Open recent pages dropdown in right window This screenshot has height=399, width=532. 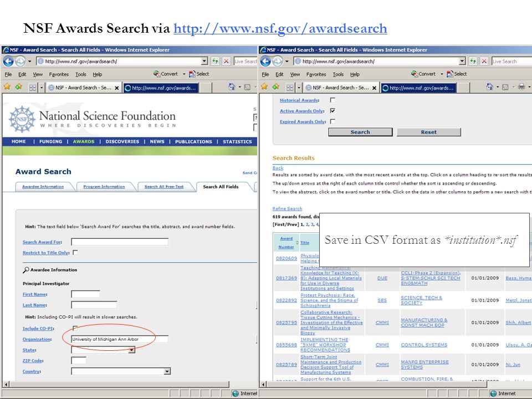(287, 62)
